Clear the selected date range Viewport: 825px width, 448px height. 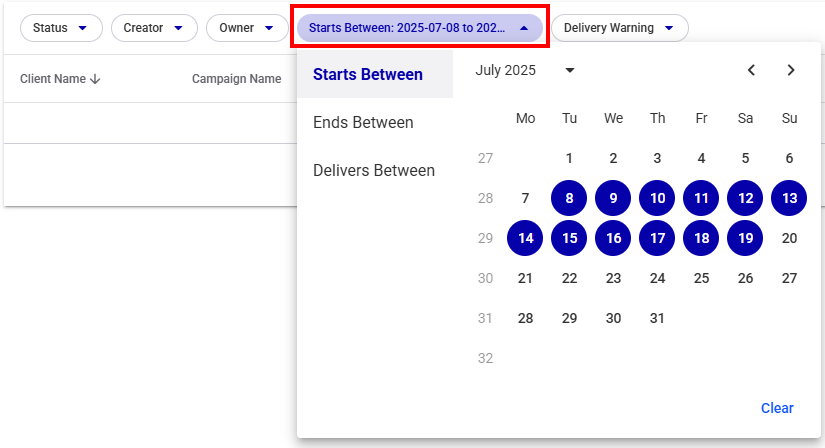click(x=777, y=408)
